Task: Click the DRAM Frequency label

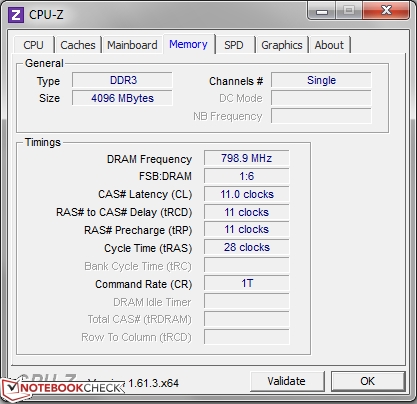Action: (149, 159)
